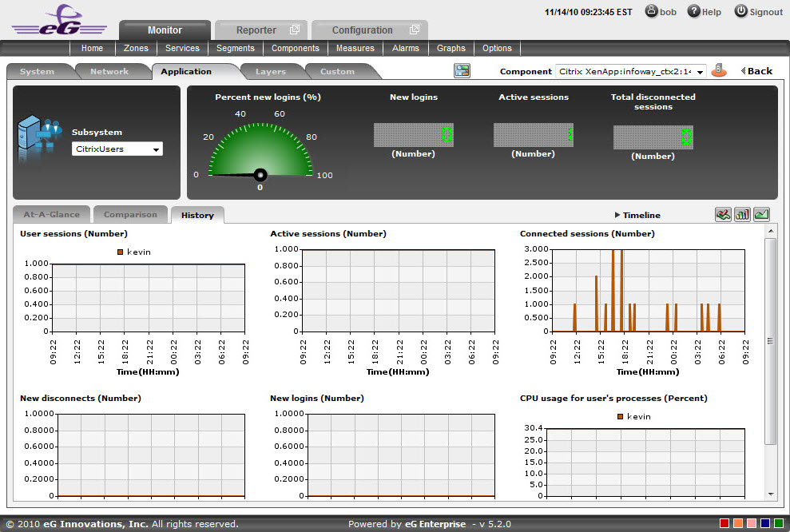
Task: Open the Components menu
Action: coord(296,48)
